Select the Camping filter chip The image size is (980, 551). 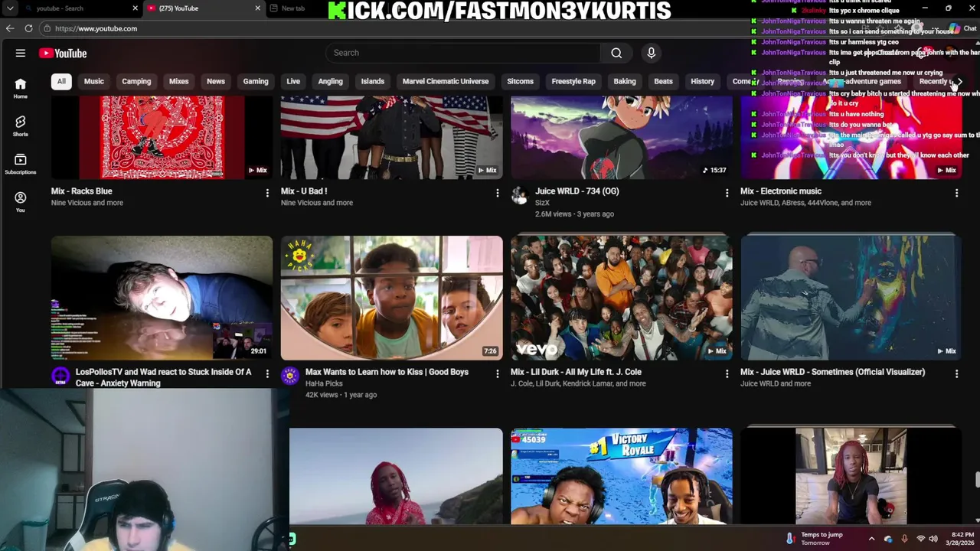tap(136, 81)
